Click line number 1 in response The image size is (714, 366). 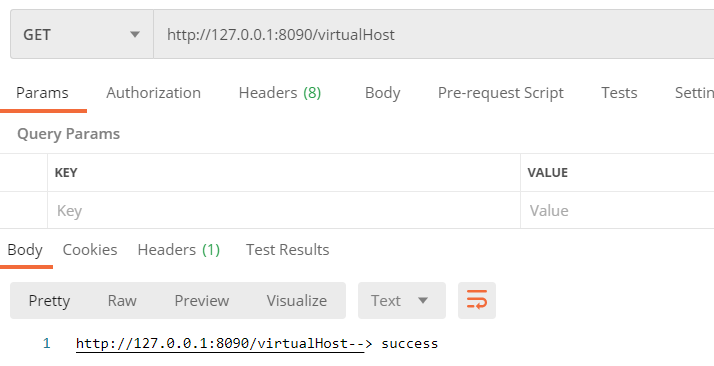46,344
